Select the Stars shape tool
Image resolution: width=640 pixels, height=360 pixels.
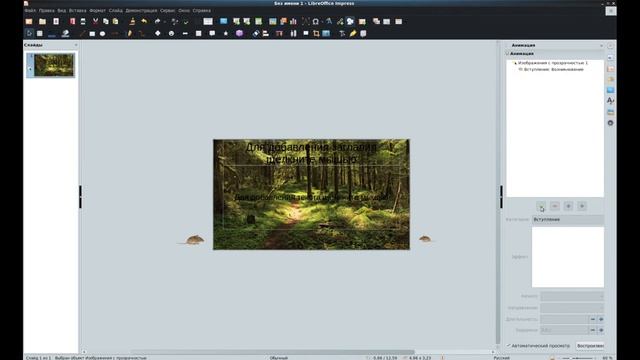point(226,33)
